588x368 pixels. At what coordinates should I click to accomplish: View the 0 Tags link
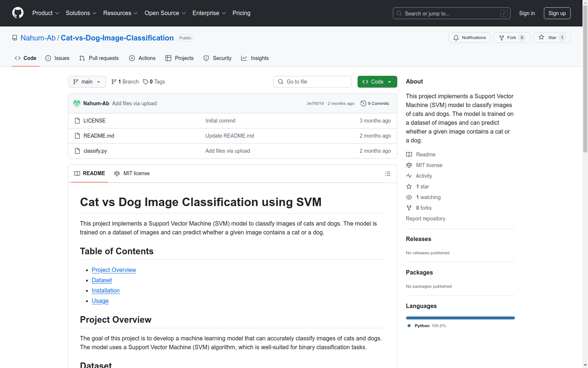point(154,82)
